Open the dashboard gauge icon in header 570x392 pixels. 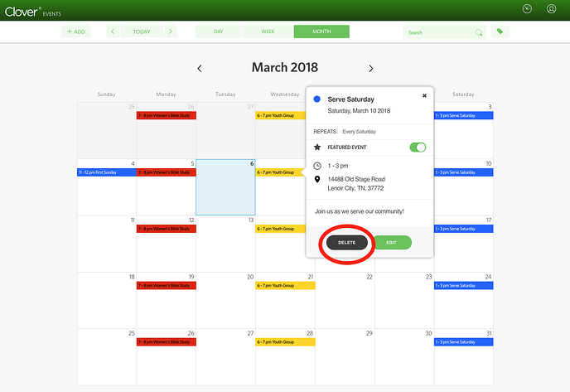[x=527, y=9]
